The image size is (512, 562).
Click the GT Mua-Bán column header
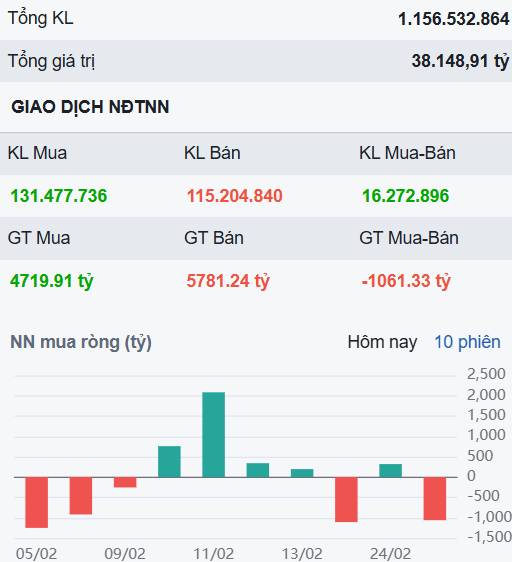[x=409, y=238]
